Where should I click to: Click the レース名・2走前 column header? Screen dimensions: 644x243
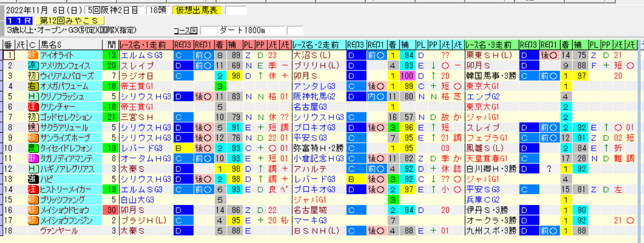[318, 45]
